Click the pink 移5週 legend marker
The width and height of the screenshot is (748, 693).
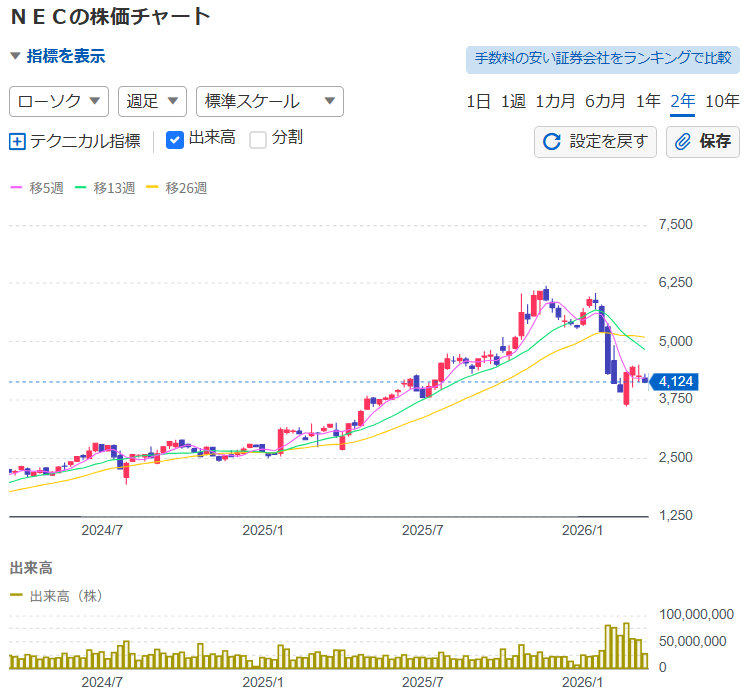[16, 188]
